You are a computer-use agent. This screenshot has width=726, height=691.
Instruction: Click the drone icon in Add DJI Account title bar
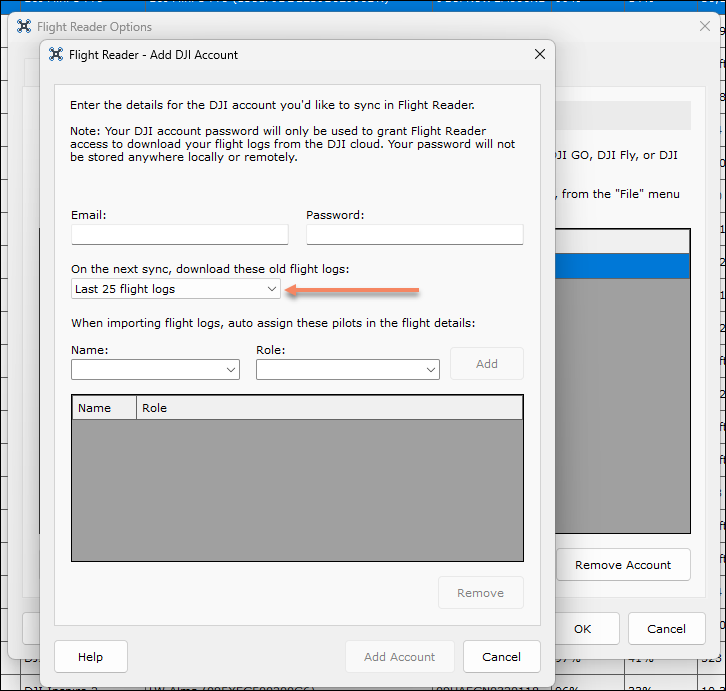pyautogui.click(x=56, y=55)
